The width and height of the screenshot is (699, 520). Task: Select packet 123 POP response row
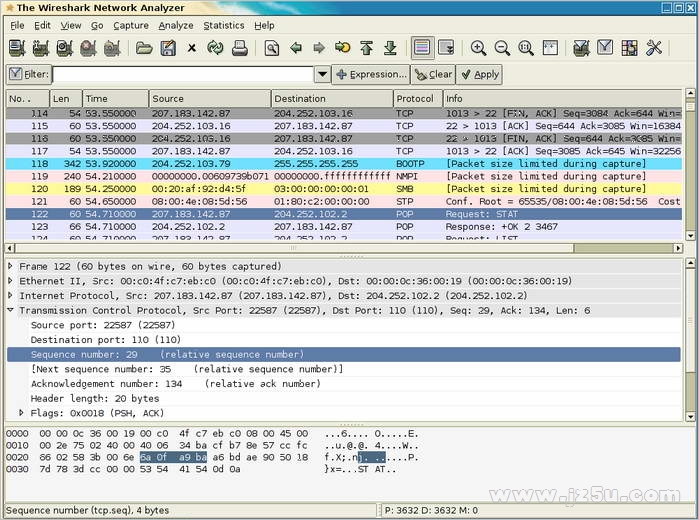click(x=344, y=227)
